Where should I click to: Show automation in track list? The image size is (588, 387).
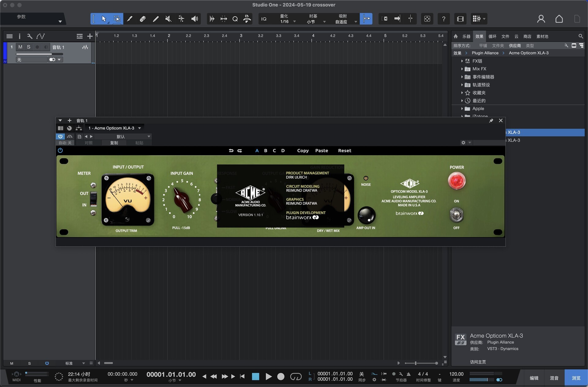click(40, 36)
